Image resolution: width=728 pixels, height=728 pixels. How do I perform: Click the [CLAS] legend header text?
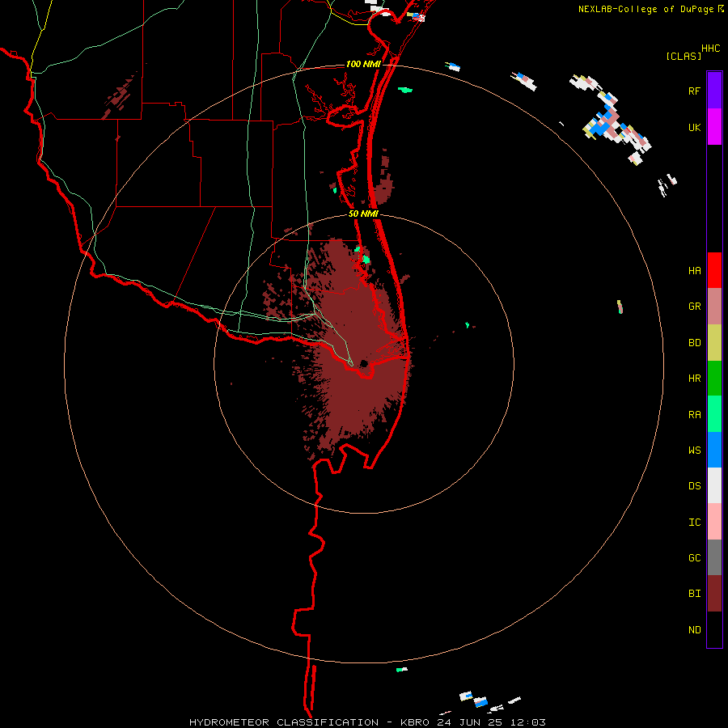pyautogui.click(x=684, y=57)
